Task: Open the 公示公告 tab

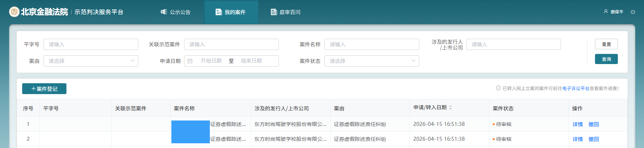Action: coord(176,12)
